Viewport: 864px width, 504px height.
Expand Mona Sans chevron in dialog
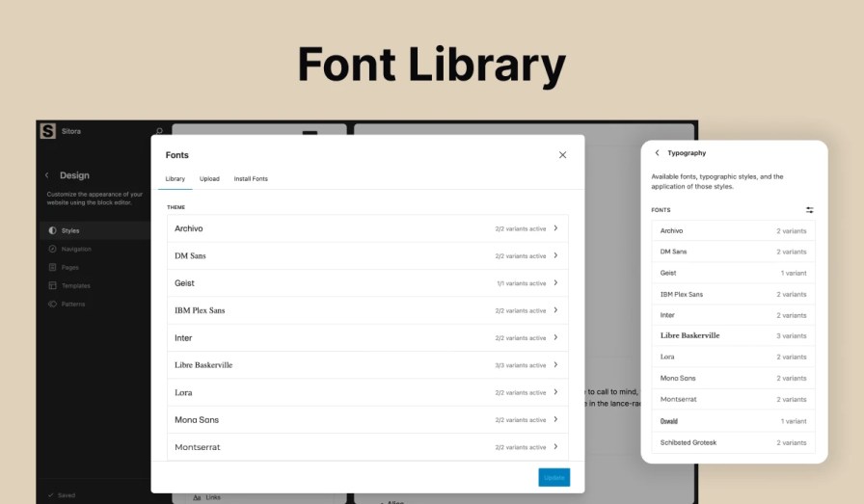(555, 419)
